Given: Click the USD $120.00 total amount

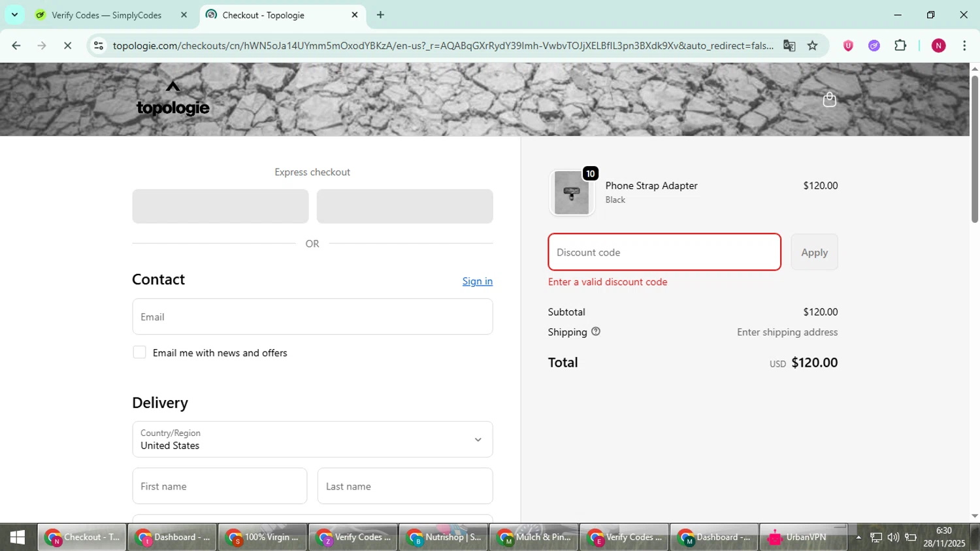Looking at the screenshot, I should pos(804,363).
